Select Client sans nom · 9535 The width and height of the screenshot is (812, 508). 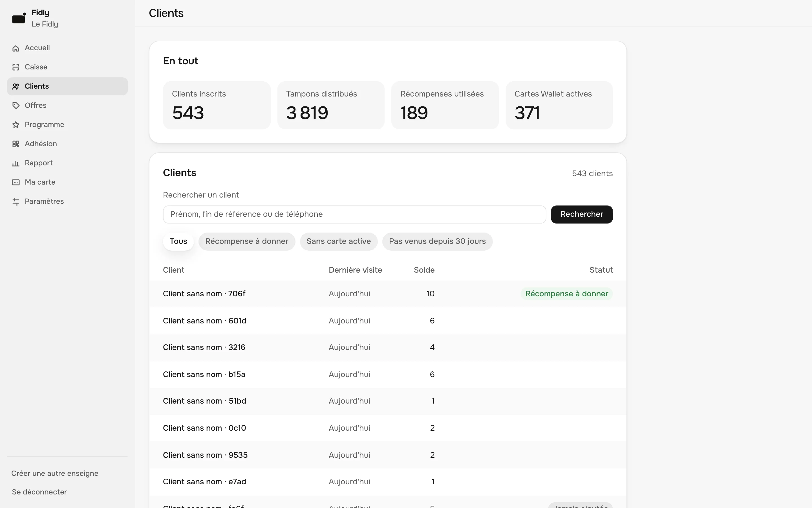[x=388, y=455]
